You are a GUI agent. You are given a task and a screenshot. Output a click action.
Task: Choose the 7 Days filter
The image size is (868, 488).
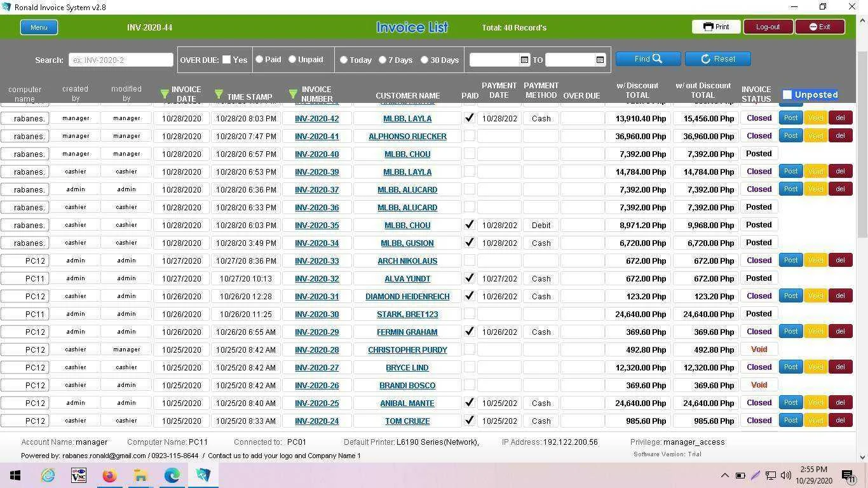[x=383, y=60]
